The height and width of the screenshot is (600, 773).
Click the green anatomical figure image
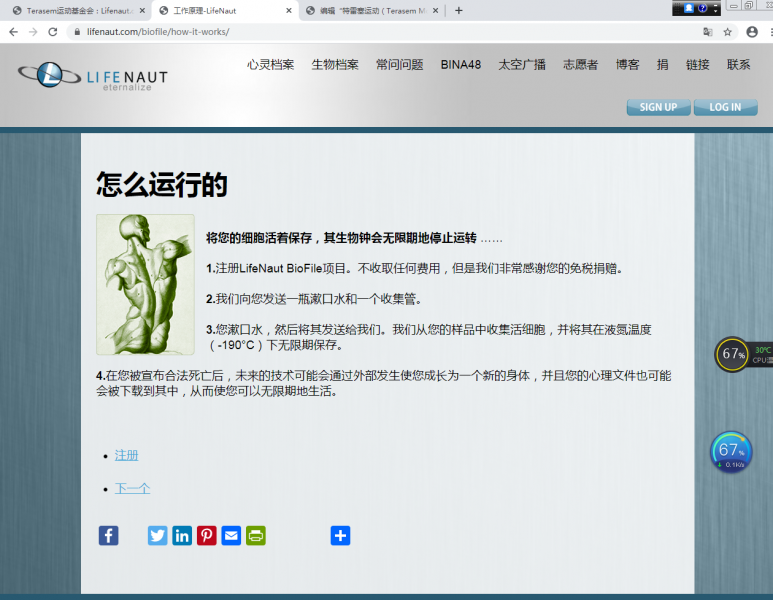pos(145,284)
